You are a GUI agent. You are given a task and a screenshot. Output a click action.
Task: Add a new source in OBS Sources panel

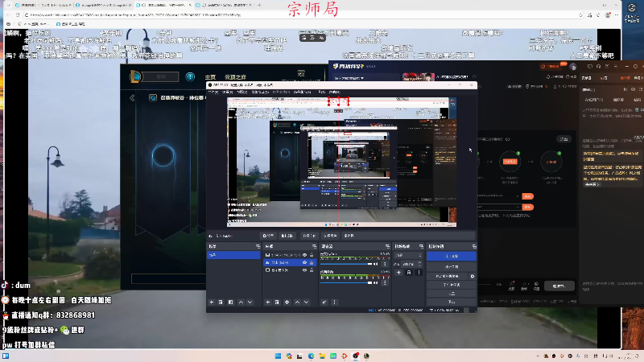(268, 302)
